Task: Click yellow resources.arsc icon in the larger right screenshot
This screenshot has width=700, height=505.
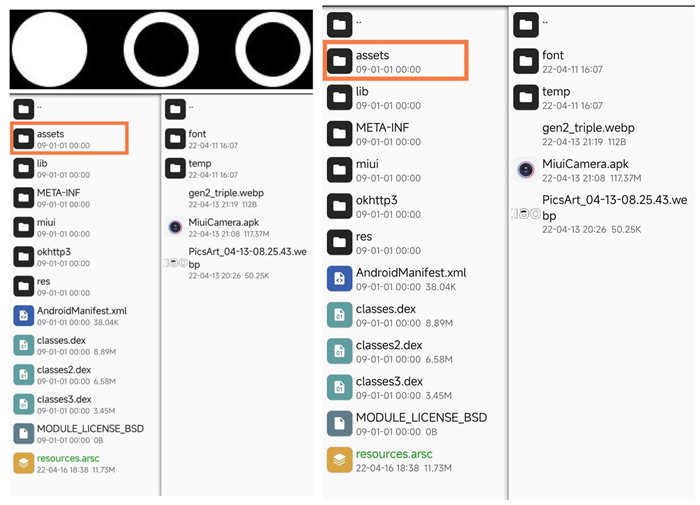Action: (339, 460)
